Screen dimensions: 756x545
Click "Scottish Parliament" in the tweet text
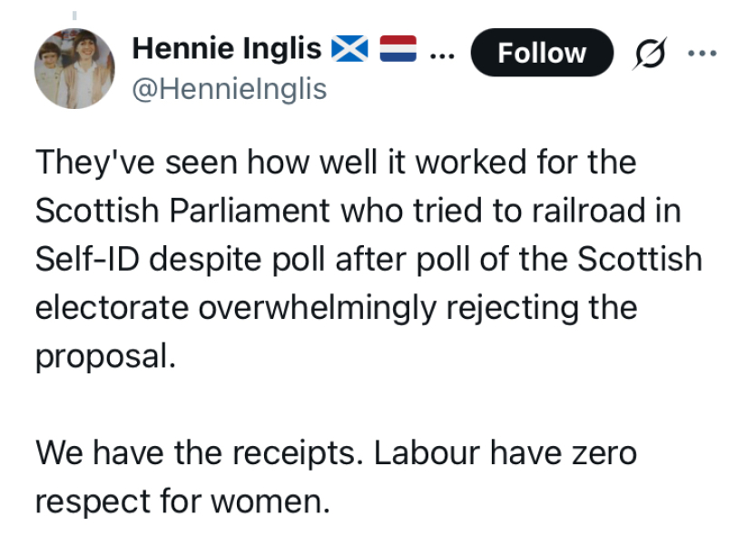click(182, 211)
